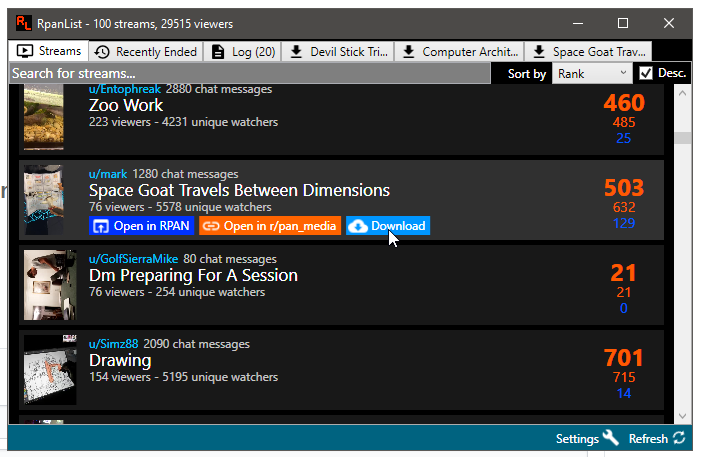
Task: Click the Log document icon
Action: click(218, 52)
